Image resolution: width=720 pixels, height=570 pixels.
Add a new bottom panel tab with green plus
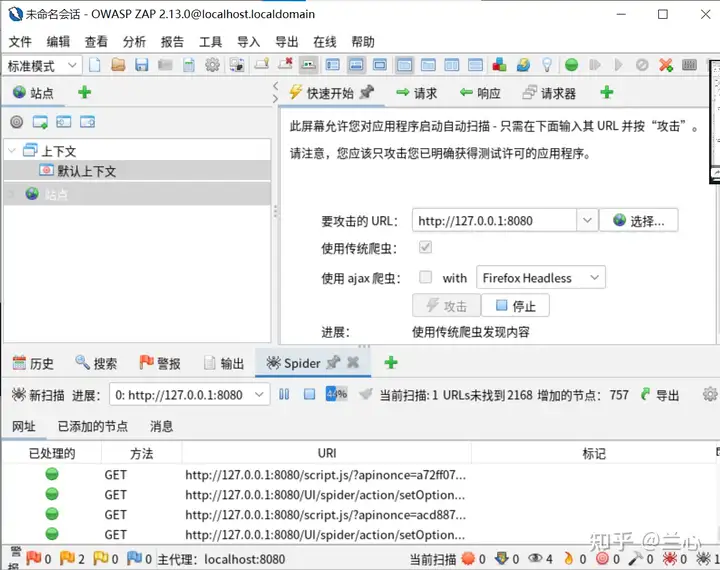coord(391,362)
